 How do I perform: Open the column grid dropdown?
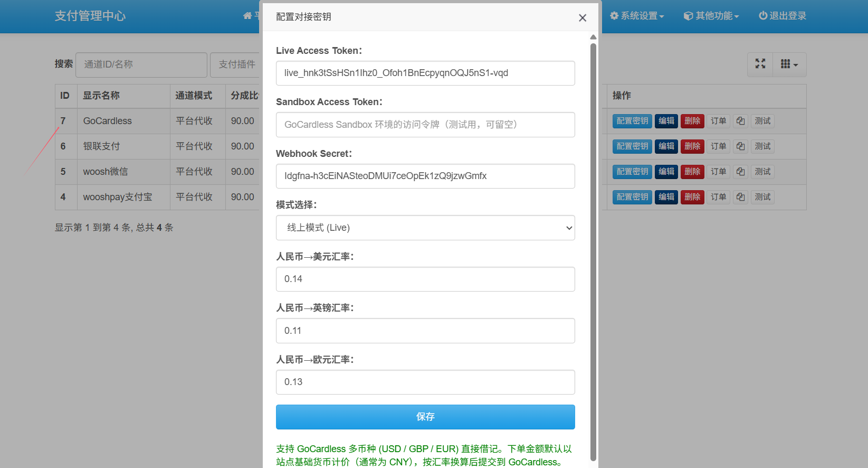click(x=789, y=64)
